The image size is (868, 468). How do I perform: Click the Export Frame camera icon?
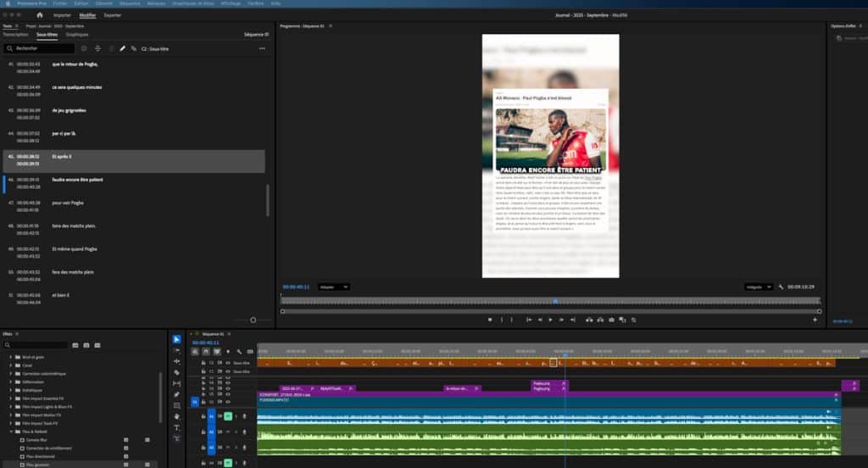click(x=610, y=320)
